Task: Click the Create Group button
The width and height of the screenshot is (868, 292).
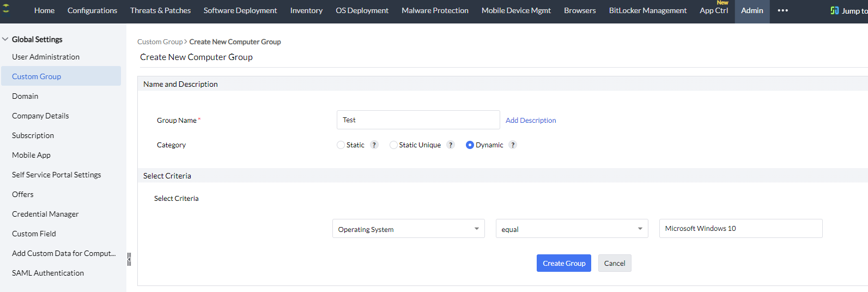Action: [x=563, y=263]
